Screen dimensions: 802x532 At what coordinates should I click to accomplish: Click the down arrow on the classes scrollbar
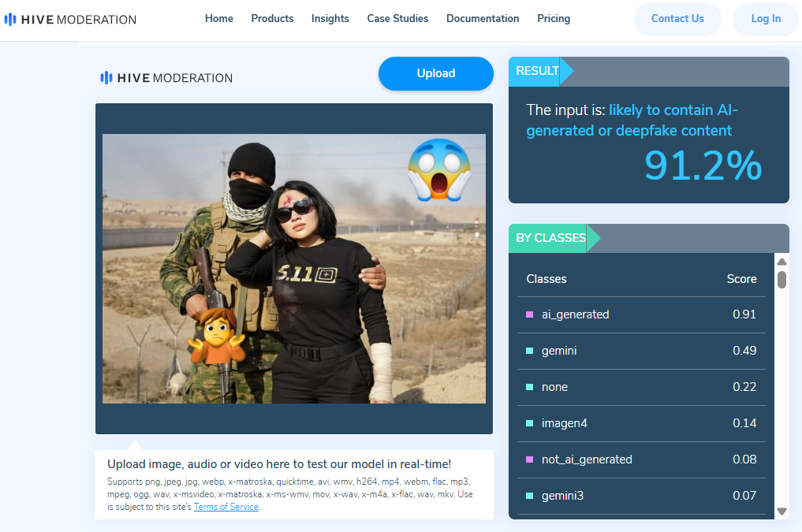point(781,510)
